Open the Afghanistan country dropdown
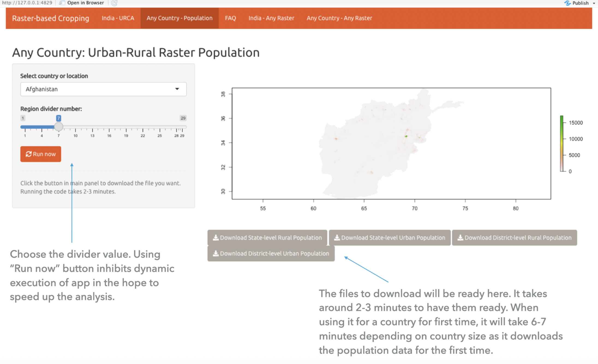This screenshot has height=364, width=598. [x=103, y=89]
